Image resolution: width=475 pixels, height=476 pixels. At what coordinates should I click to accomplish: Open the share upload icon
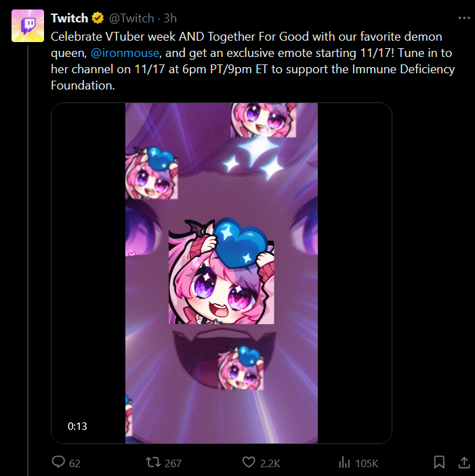(463, 462)
